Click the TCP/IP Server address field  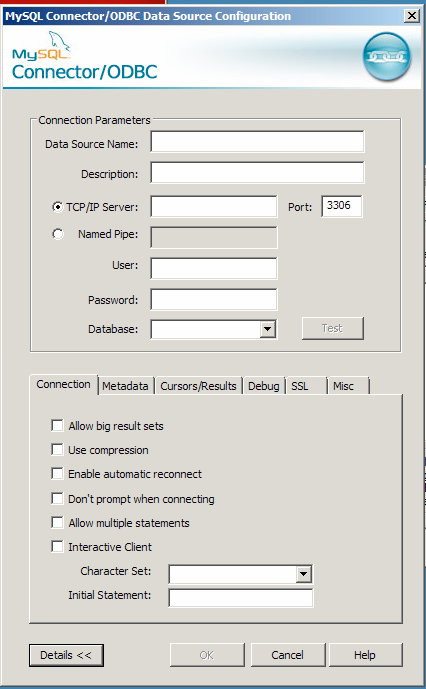tap(214, 207)
